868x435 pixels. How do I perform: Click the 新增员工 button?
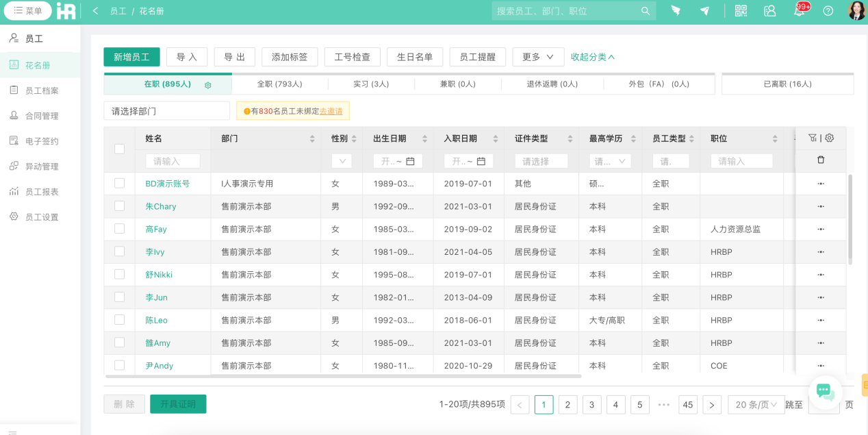131,57
